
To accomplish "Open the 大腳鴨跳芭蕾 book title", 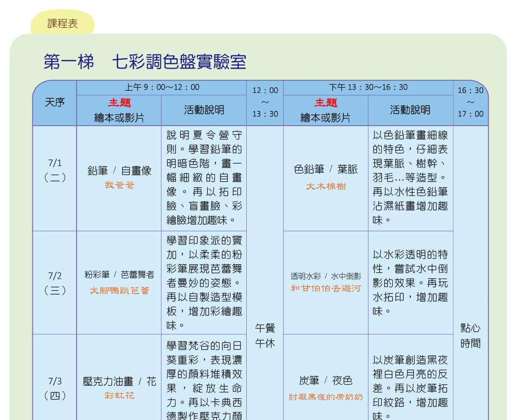I will pyautogui.click(x=119, y=291).
